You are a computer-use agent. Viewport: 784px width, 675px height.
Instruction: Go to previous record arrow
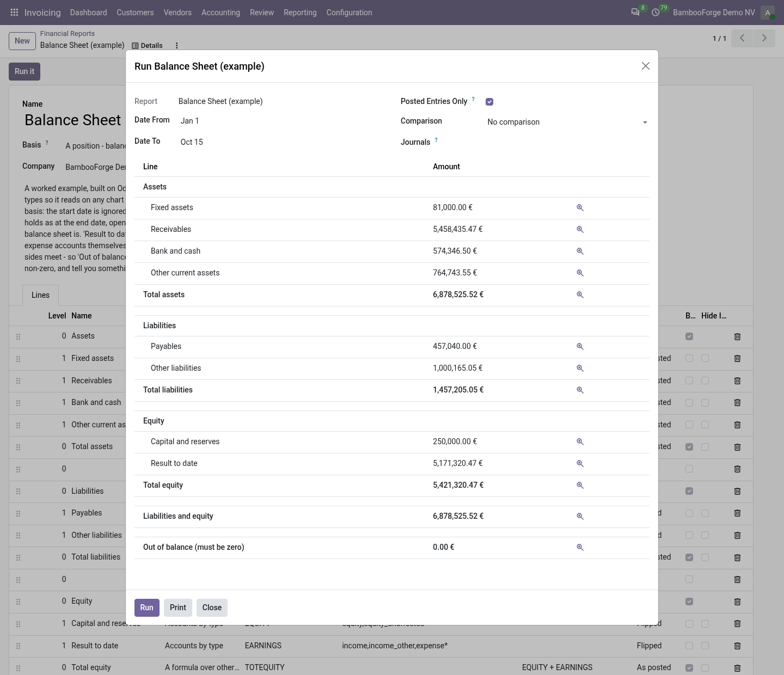tap(742, 38)
